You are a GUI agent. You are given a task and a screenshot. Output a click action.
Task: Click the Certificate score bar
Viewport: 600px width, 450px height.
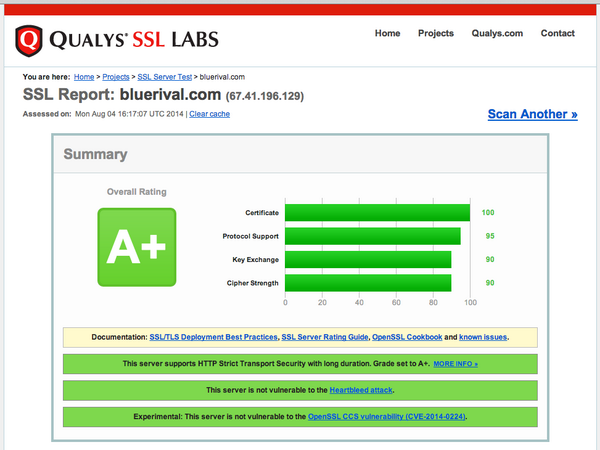pos(377,213)
